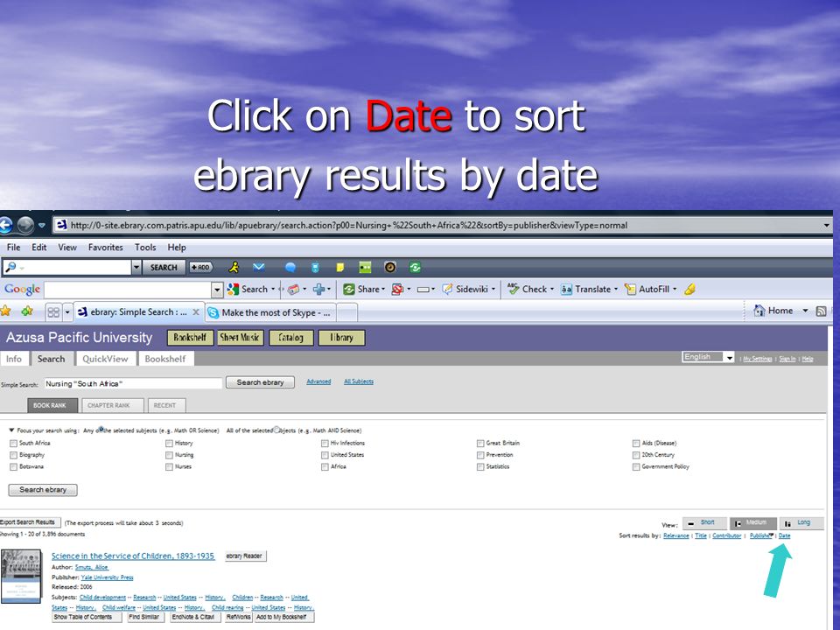Screen dimensions: 840x630
Task: Switch to the Make the most of Skype tab
Action: click(x=269, y=312)
